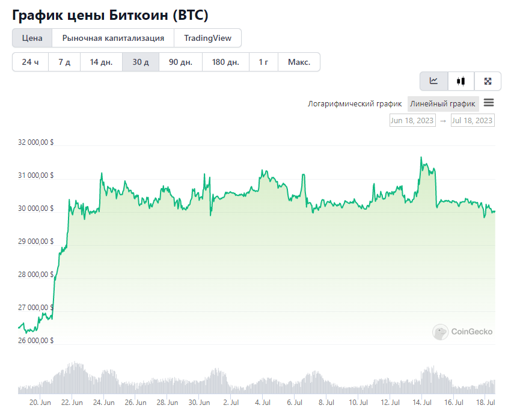The width and height of the screenshot is (508, 420).
Task: Click the 30 000,00 $ axis label
Action: [35, 208]
